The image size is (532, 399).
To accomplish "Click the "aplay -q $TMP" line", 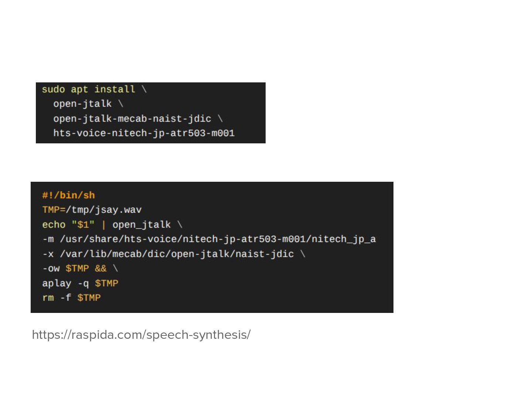I will tap(80, 283).
